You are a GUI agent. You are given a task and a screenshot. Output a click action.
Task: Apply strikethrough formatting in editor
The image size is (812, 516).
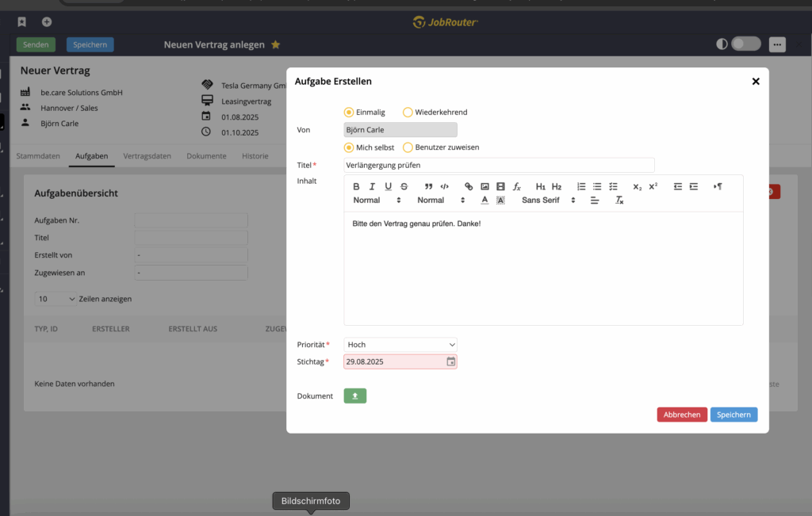(404, 187)
